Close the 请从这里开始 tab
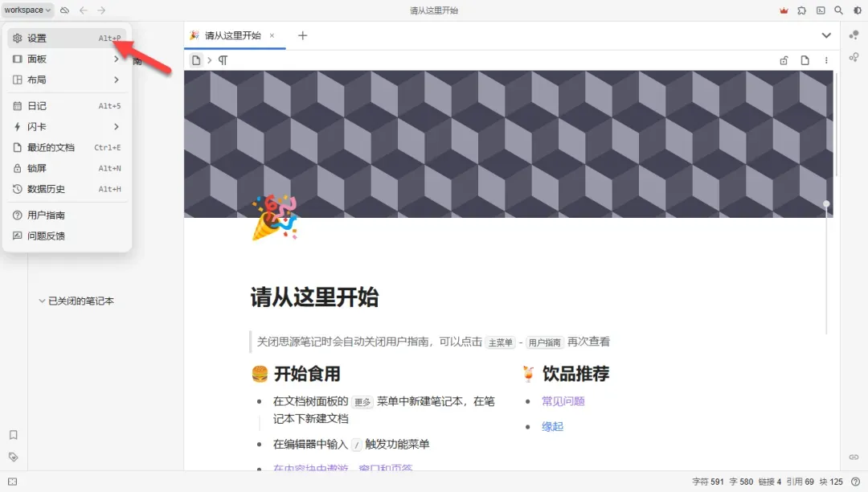The height and width of the screenshot is (492, 868). (x=272, y=35)
